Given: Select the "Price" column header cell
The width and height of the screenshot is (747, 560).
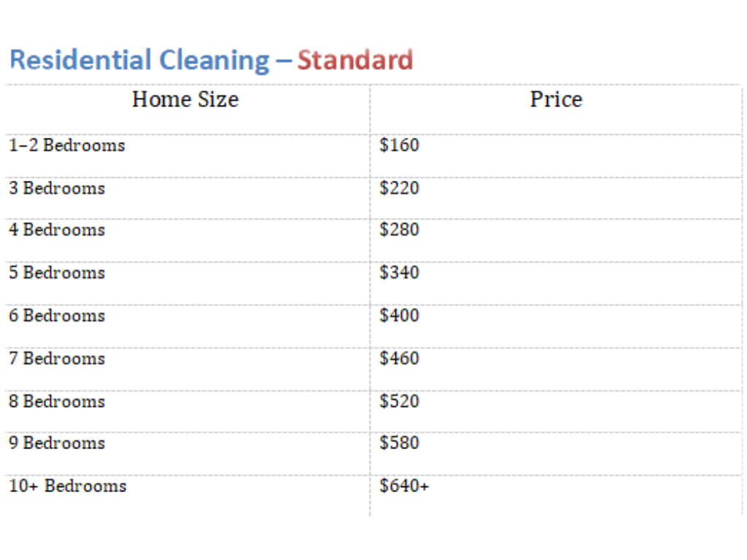Looking at the screenshot, I should 556,99.
